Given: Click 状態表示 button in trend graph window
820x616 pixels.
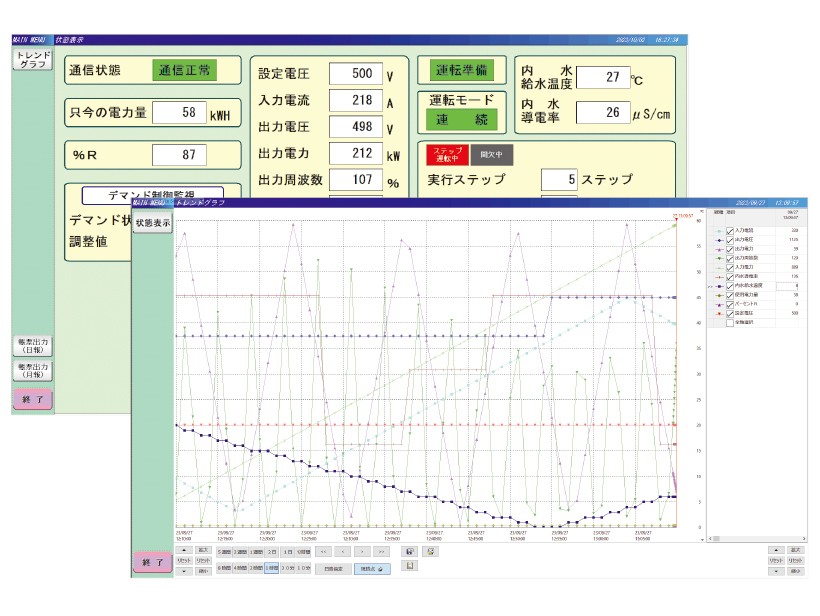Looking at the screenshot, I should click(152, 223).
